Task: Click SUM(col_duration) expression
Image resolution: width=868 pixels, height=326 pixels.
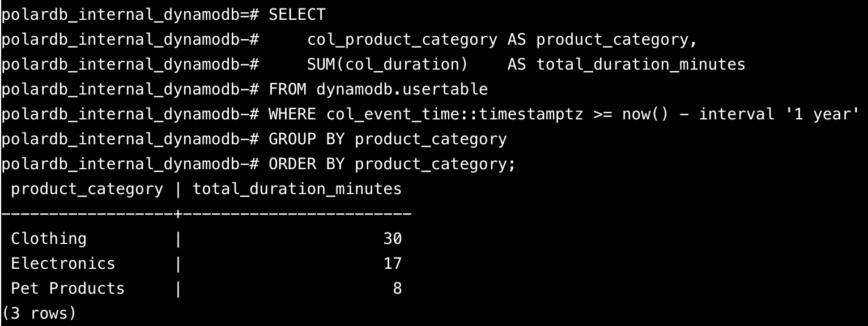Action: tap(388, 65)
